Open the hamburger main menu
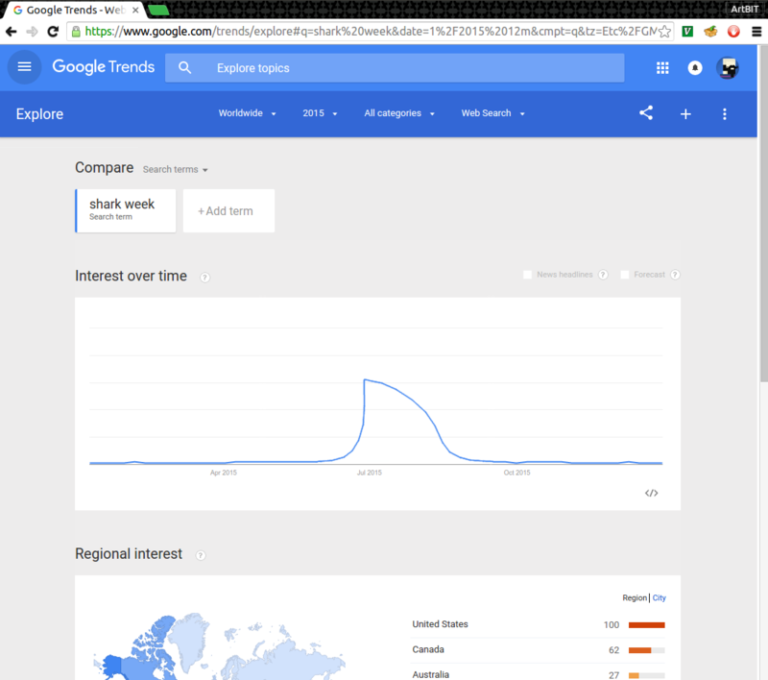Image resolution: width=768 pixels, height=680 pixels. (x=24, y=67)
